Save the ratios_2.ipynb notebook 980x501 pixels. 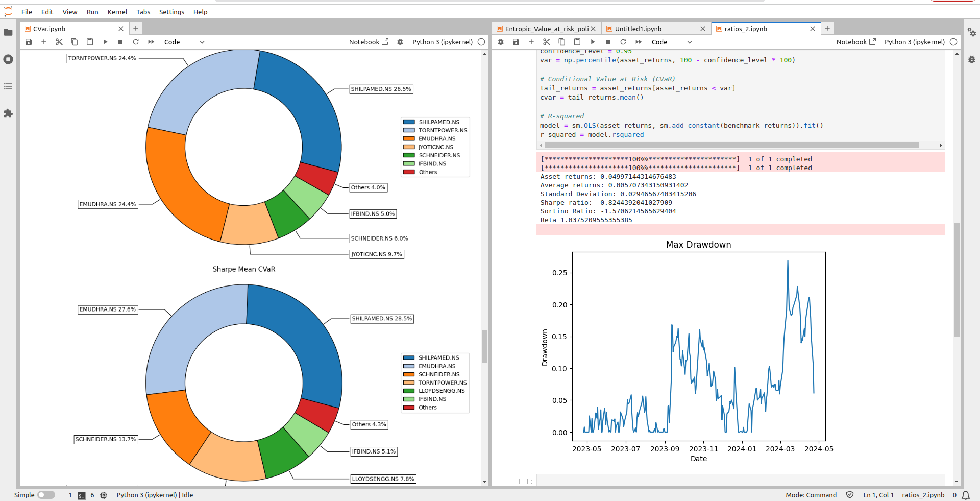[x=516, y=42]
